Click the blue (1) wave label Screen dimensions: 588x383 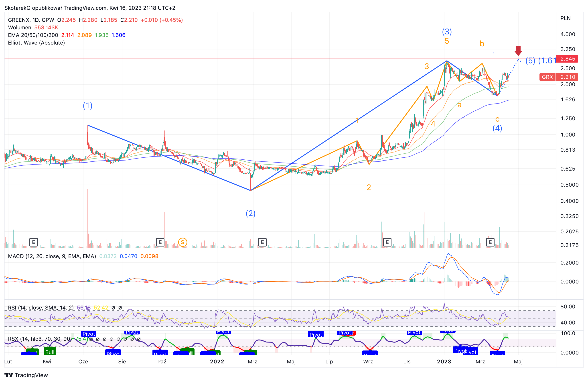87,106
